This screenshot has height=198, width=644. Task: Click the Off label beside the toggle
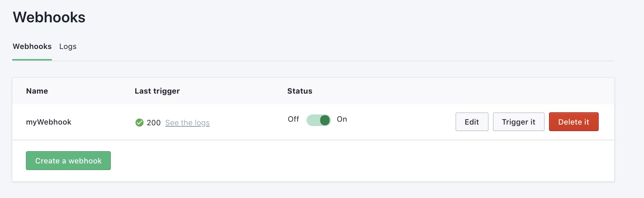pyautogui.click(x=293, y=119)
